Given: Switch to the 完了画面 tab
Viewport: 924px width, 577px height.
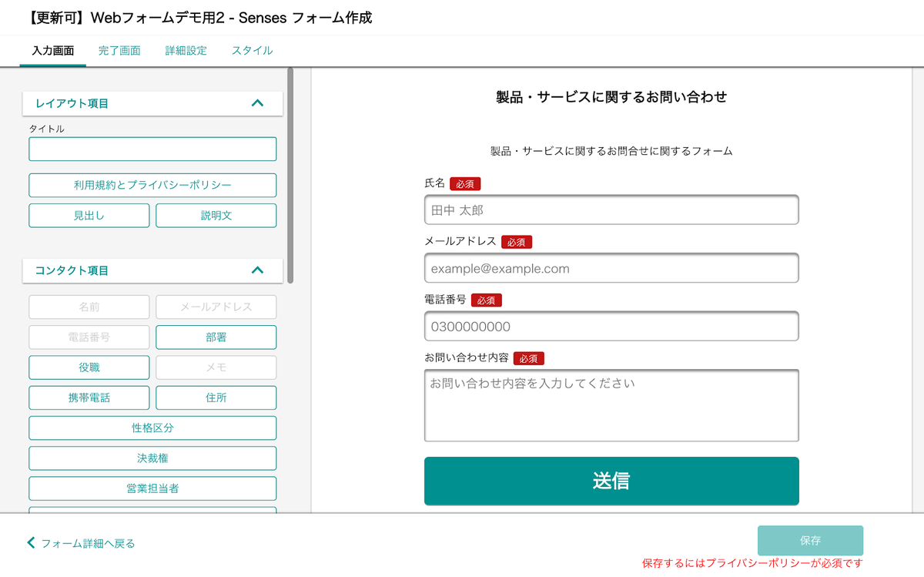Looking at the screenshot, I should (119, 51).
